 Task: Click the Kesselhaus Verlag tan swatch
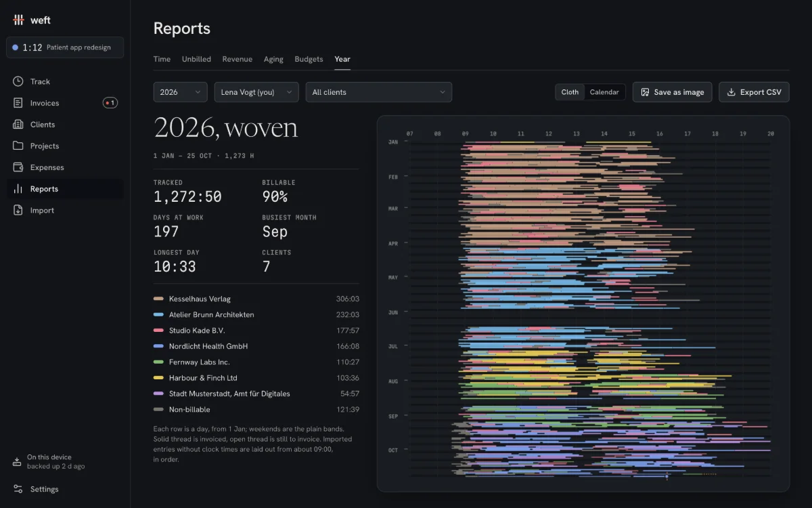coord(158,299)
